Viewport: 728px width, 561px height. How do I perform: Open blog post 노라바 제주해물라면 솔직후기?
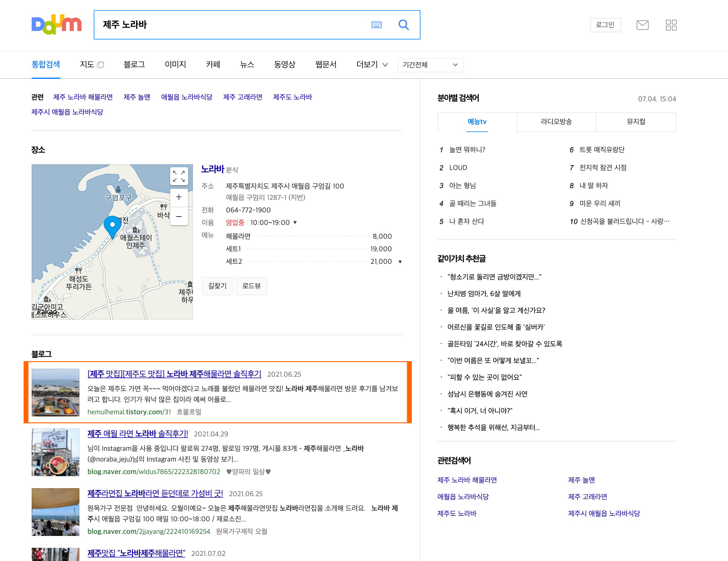[x=174, y=374]
